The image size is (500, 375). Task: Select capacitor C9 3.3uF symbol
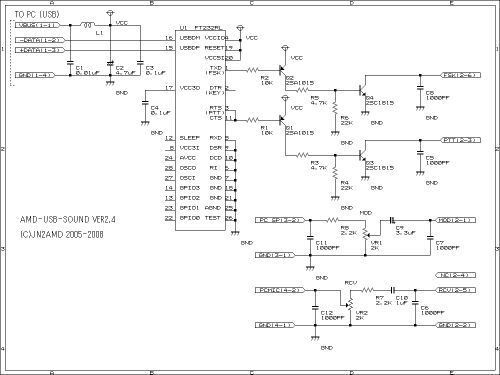pos(393,220)
